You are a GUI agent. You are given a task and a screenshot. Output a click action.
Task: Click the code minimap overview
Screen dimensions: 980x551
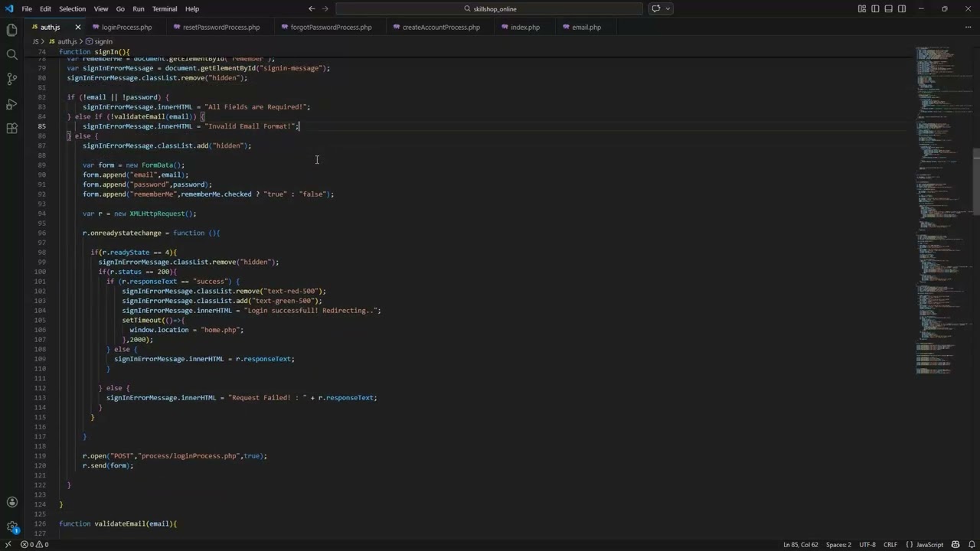click(943, 210)
